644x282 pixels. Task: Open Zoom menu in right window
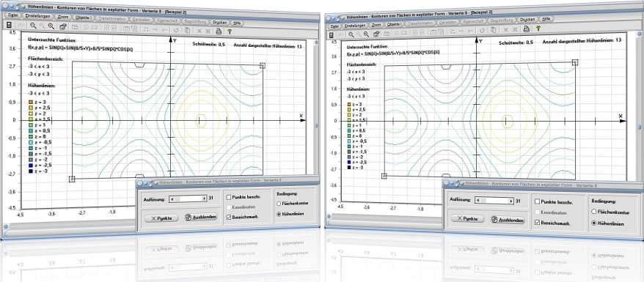[x=376, y=25]
